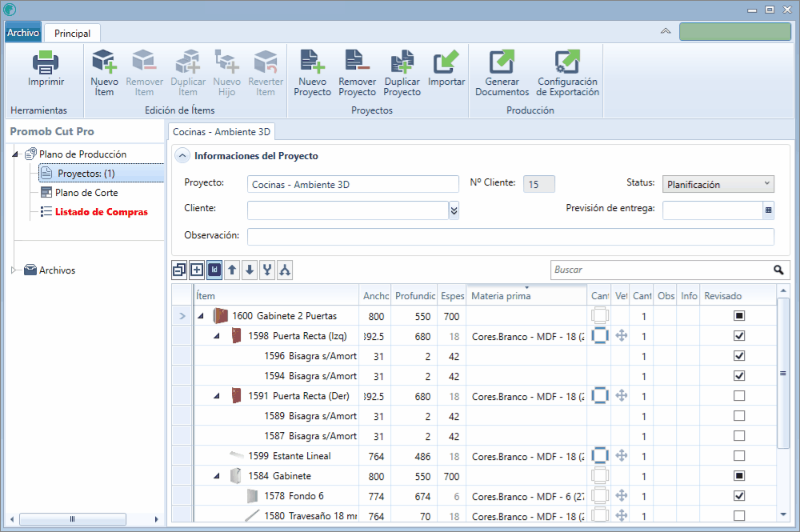Toggle the Id display button in the table toolbar

(214, 270)
